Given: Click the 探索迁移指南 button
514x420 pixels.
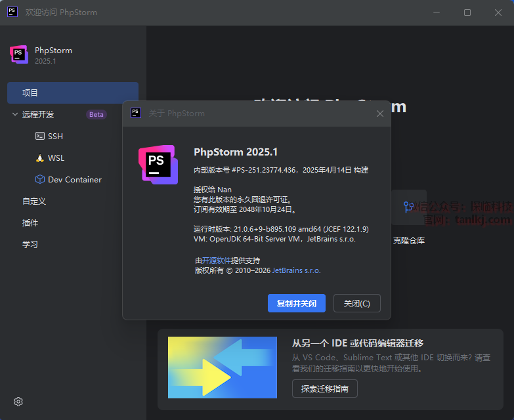Looking at the screenshot, I should 325,388.
